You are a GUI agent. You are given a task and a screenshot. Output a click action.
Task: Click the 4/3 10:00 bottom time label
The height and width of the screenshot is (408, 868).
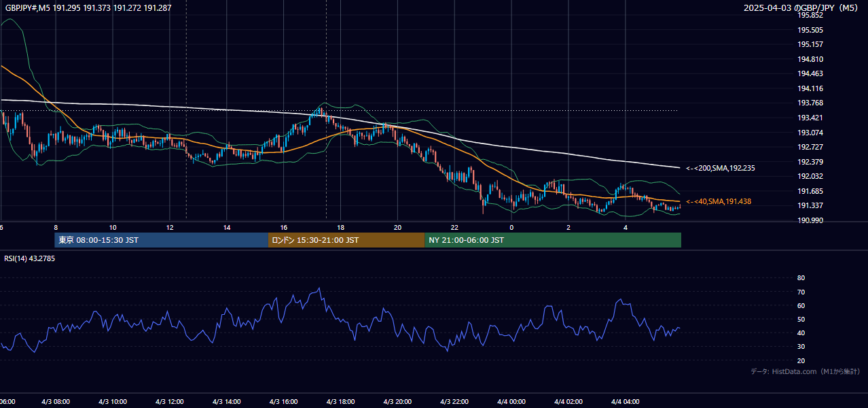pos(113,402)
